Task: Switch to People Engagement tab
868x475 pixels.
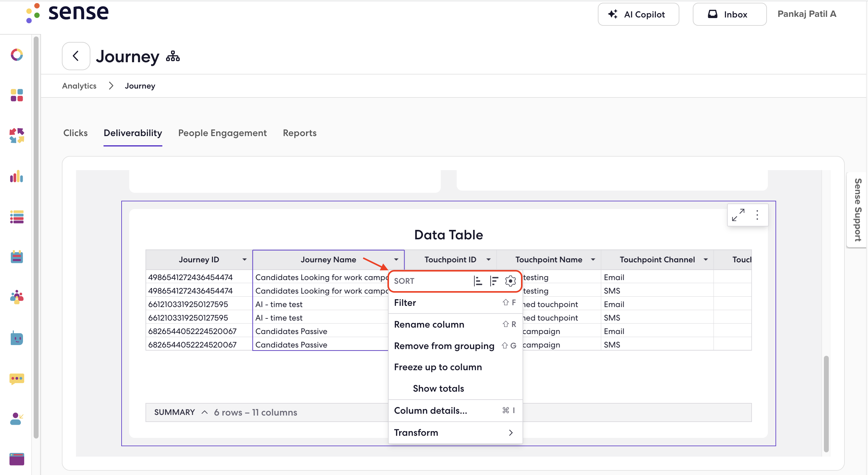Action: point(222,133)
